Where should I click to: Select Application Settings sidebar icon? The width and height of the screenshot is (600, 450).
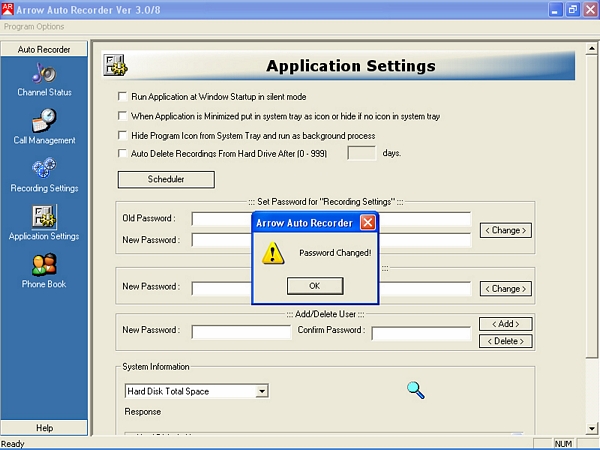point(44,217)
